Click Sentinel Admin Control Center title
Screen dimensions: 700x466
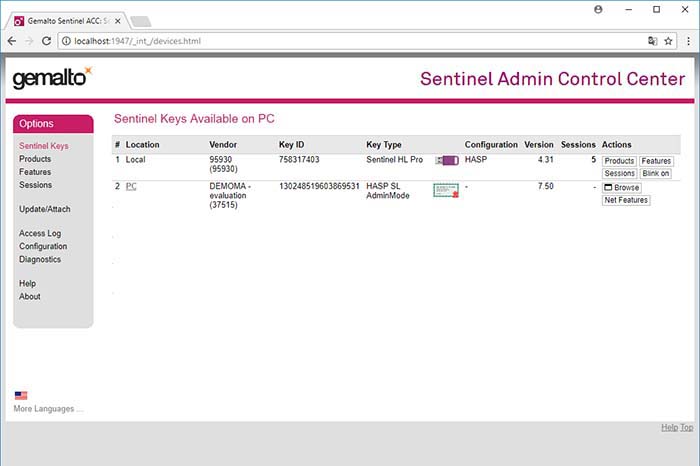pyautogui.click(x=552, y=79)
